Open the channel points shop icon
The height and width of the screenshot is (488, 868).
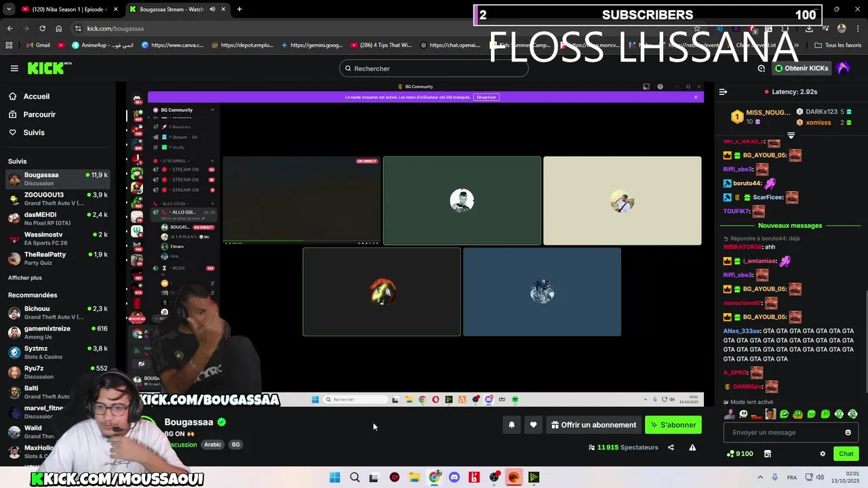pyautogui.click(x=768, y=454)
